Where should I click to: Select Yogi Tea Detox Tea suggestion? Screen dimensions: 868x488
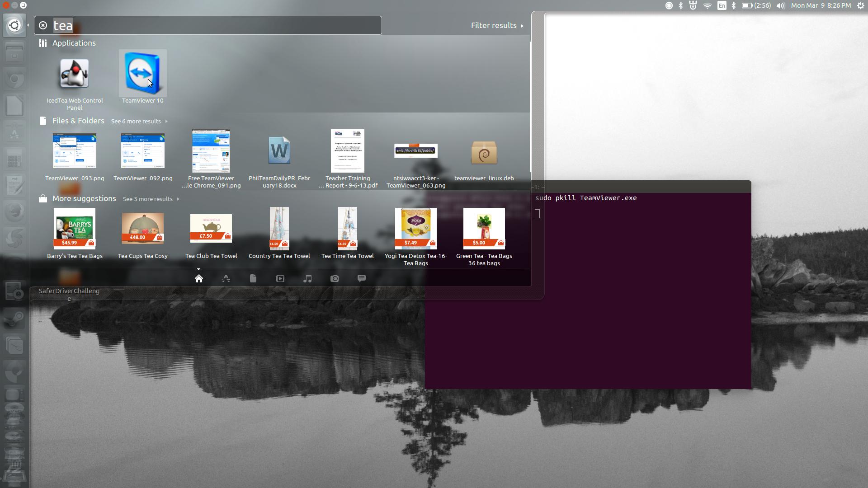[x=416, y=236]
